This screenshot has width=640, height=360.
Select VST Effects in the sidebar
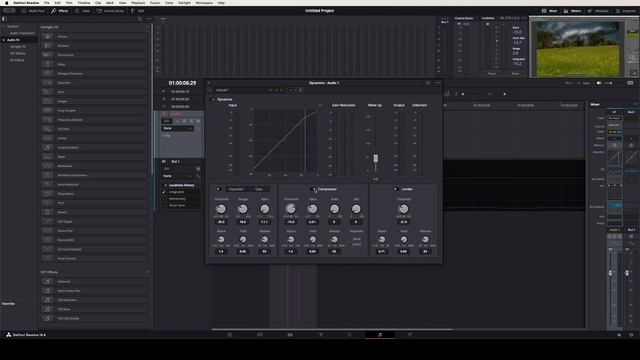coord(18,53)
